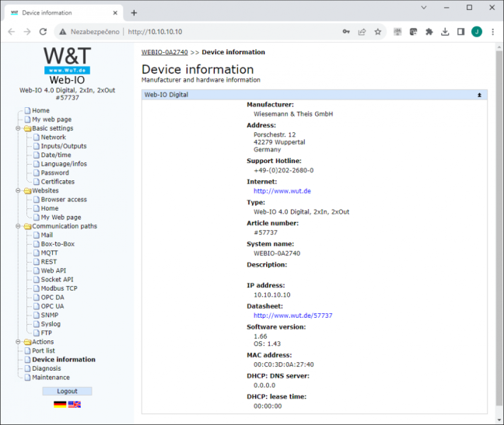Screen dimensions: 504x425
Task: Collapse the Websites folder node
Action: tap(18, 190)
